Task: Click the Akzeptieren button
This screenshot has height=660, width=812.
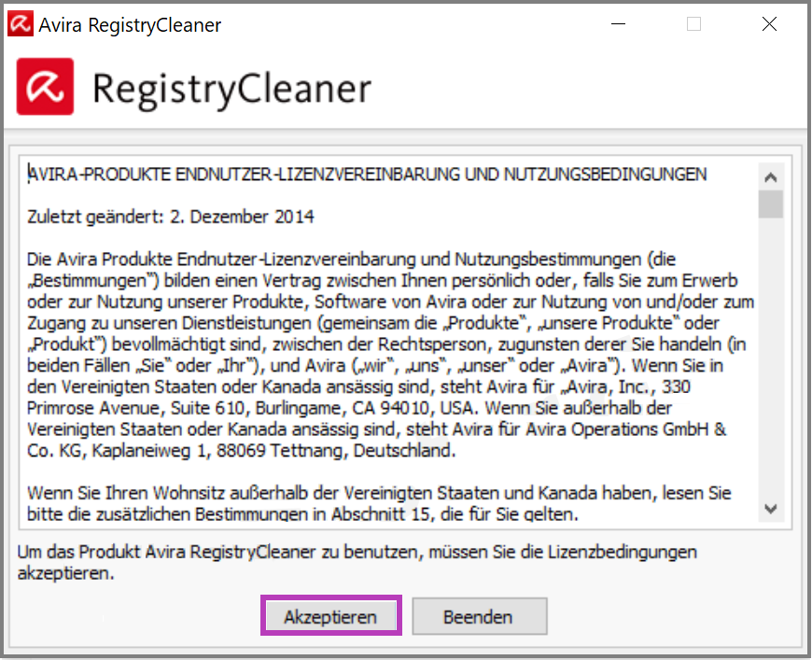Action: coord(331,616)
